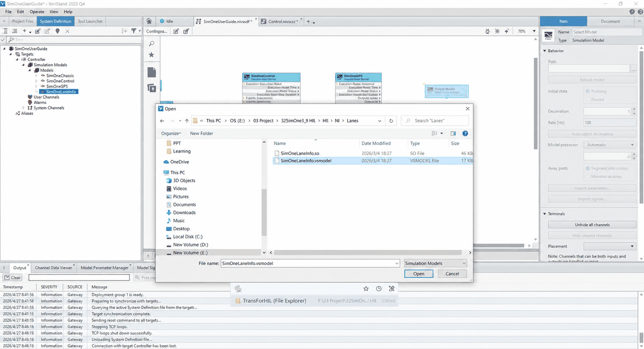
Task: Click the Search "Lanes" box
Action: pyautogui.click(x=435, y=121)
